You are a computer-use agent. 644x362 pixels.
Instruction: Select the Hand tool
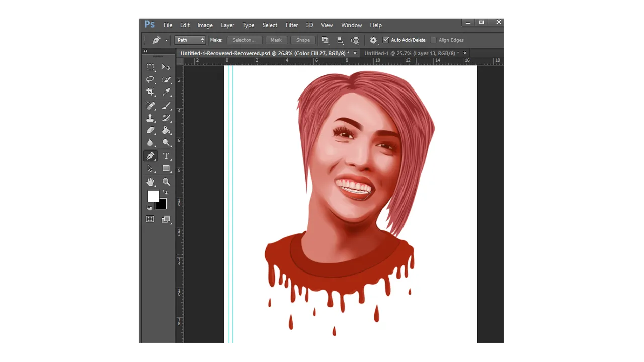coord(150,182)
